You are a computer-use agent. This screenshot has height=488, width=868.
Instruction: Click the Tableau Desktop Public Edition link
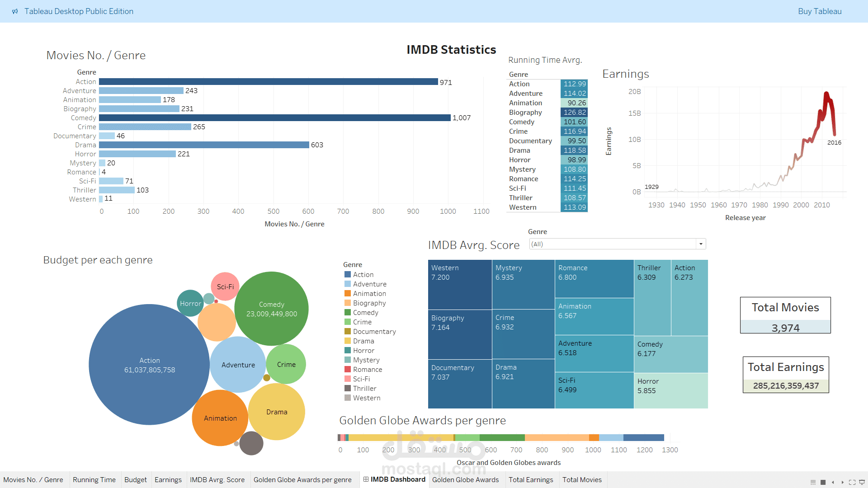(x=79, y=11)
